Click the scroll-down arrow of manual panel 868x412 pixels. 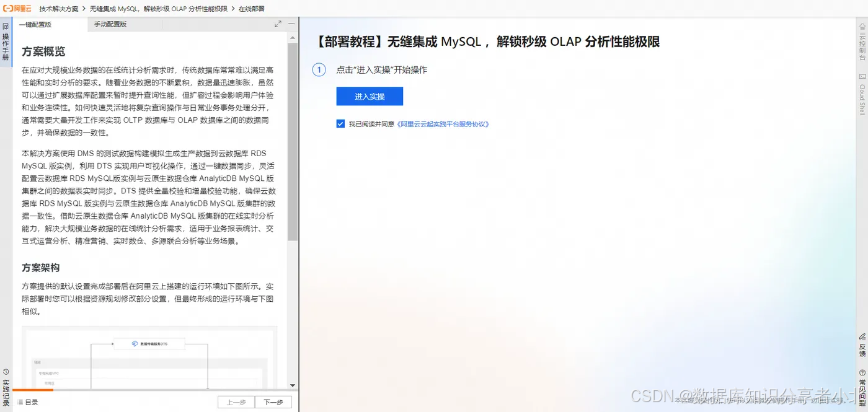tap(293, 385)
